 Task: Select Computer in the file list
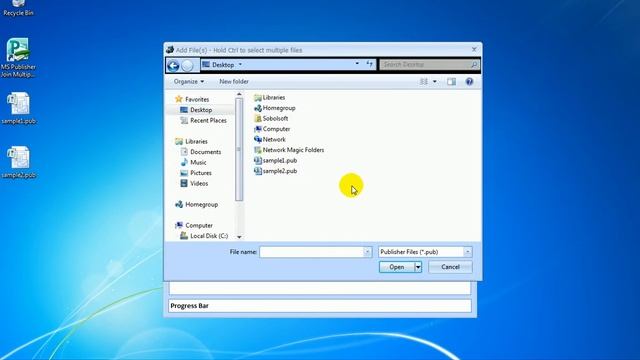point(272,129)
